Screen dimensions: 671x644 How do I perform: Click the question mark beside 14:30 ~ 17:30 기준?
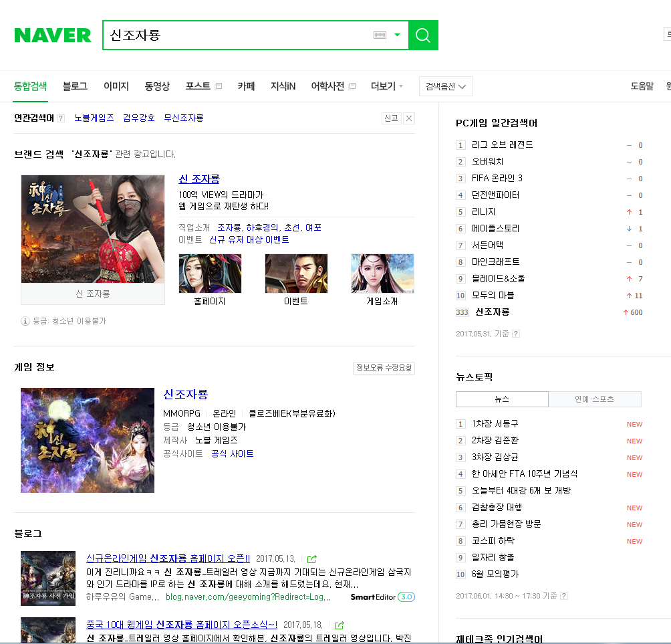click(x=564, y=596)
